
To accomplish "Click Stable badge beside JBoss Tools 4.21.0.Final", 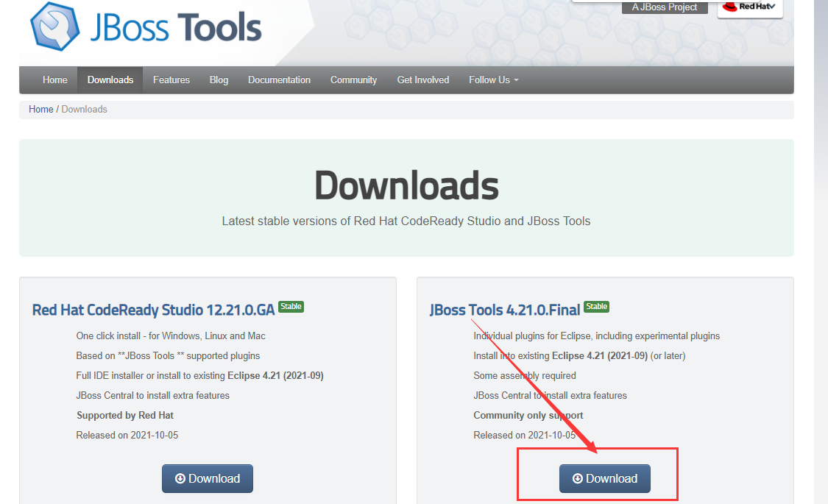I will tap(597, 307).
